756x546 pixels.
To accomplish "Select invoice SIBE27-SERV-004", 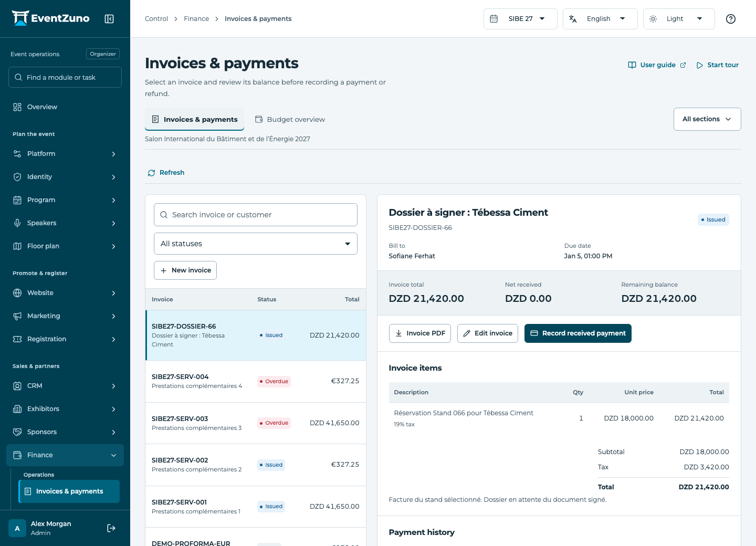I will click(x=256, y=381).
